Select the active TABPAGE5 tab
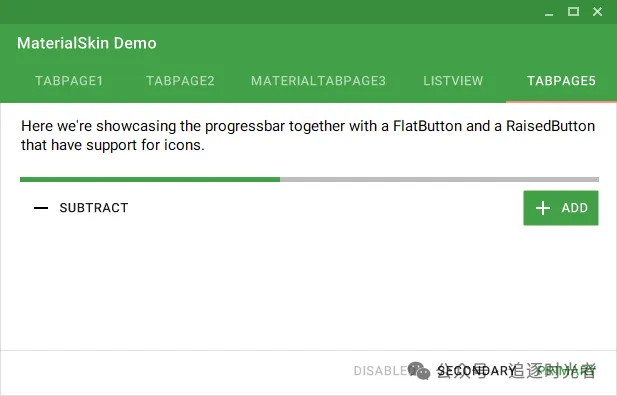Viewport: 617px width, 396px height. pos(562,81)
